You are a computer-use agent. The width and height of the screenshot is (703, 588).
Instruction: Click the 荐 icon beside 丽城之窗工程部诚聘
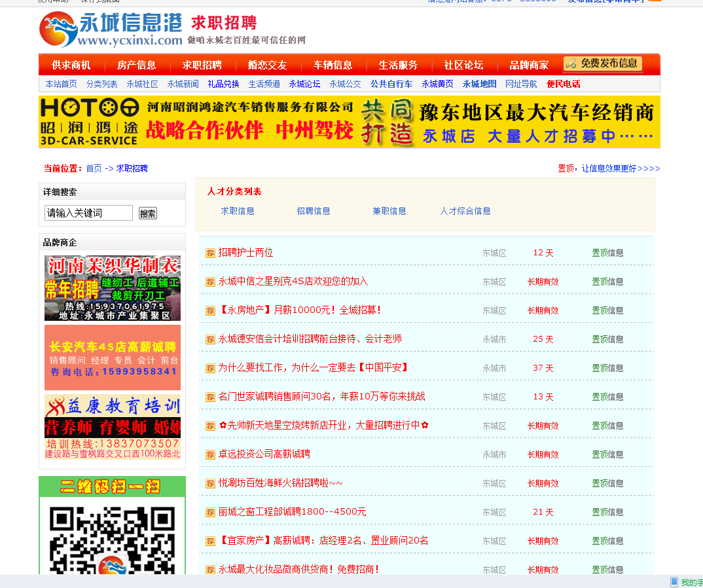[x=210, y=512]
